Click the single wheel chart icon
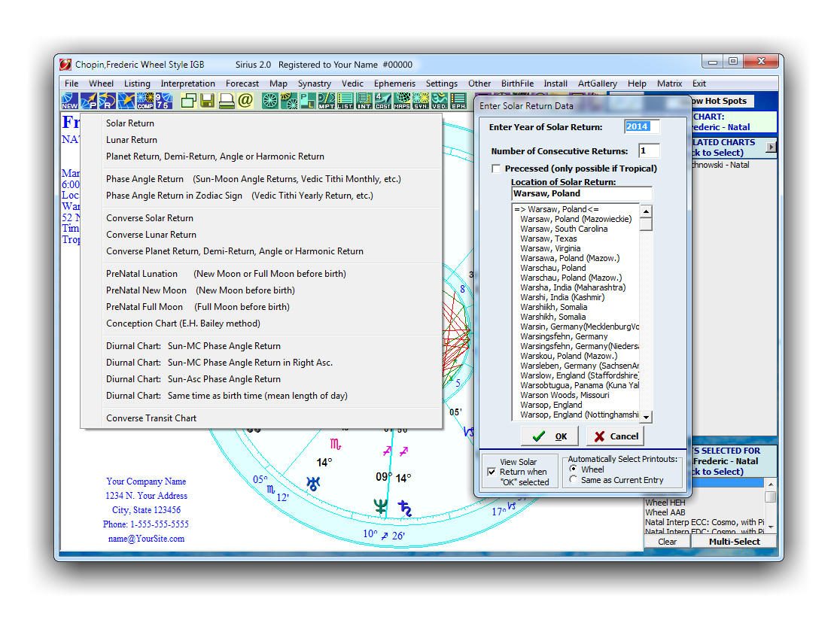The image size is (837, 644). pyautogui.click(x=270, y=101)
